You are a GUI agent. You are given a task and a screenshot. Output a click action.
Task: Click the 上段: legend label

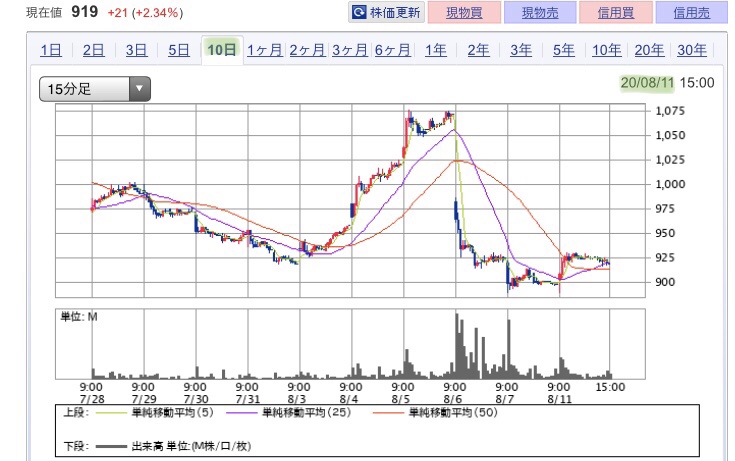(x=75, y=413)
